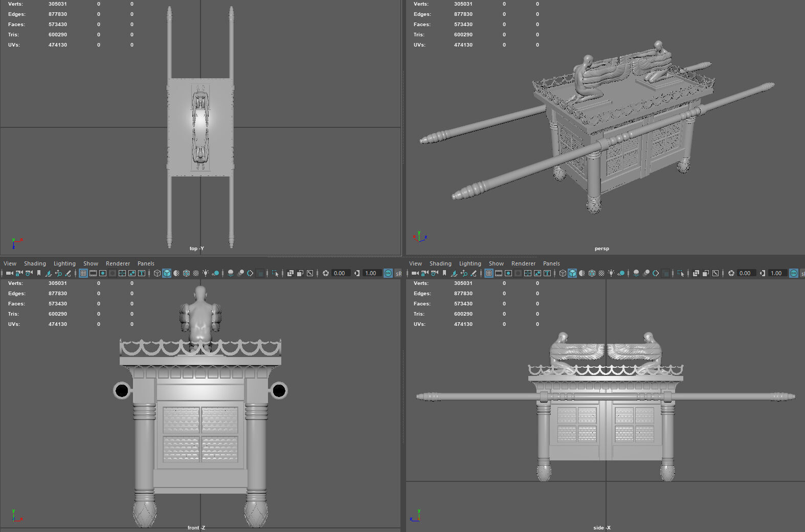Toggle Shadows icon in front view toolbar

click(x=215, y=273)
